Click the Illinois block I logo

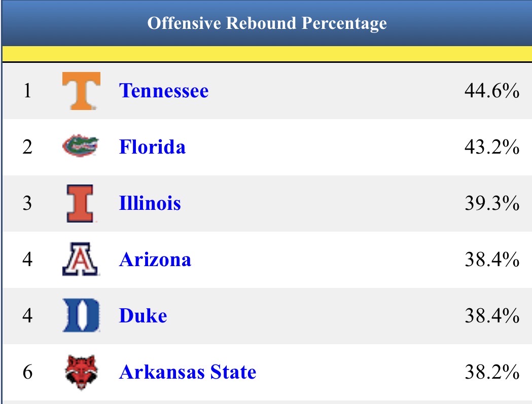pyautogui.click(x=80, y=204)
